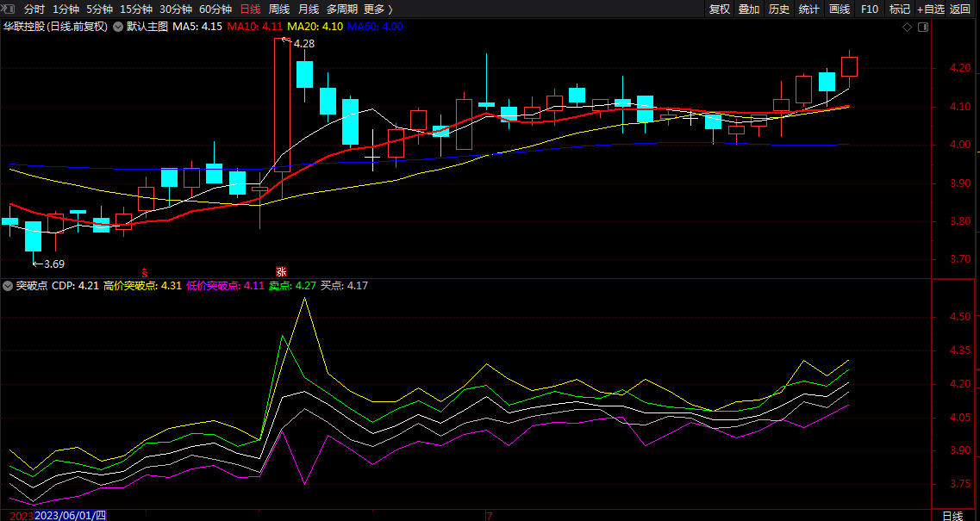Click the 日线 label at bottom right
980x521 pixels.
point(952,515)
